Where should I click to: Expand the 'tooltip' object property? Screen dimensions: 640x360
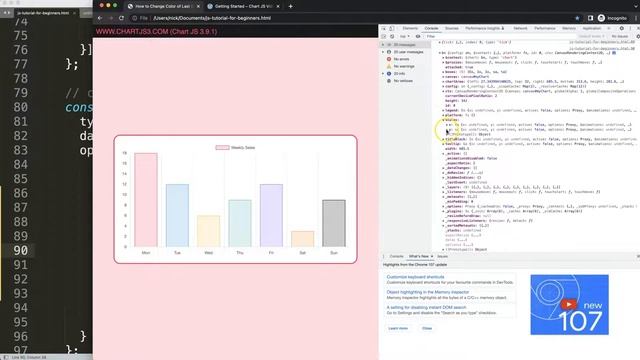point(443,144)
